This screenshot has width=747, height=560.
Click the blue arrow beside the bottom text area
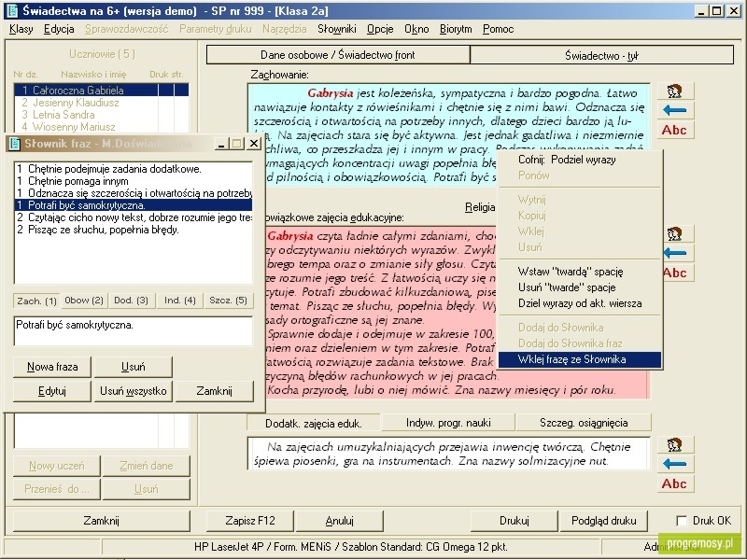(x=675, y=464)
